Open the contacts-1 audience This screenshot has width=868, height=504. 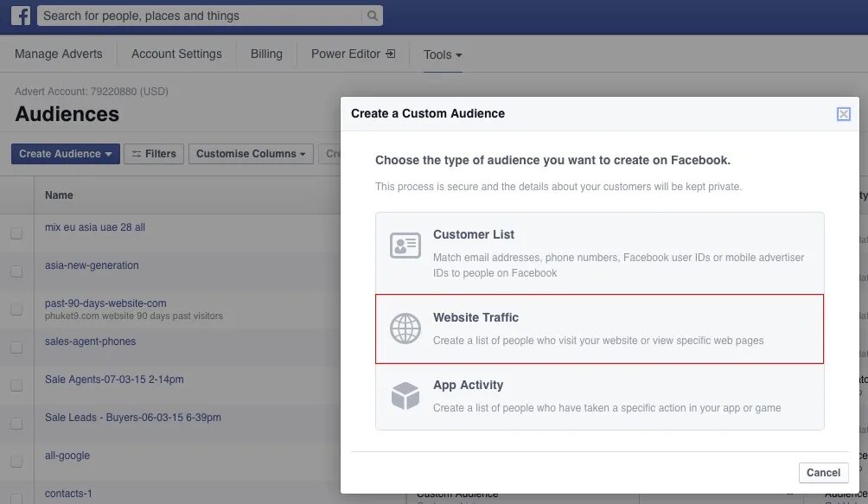click(x=68, y=494)
